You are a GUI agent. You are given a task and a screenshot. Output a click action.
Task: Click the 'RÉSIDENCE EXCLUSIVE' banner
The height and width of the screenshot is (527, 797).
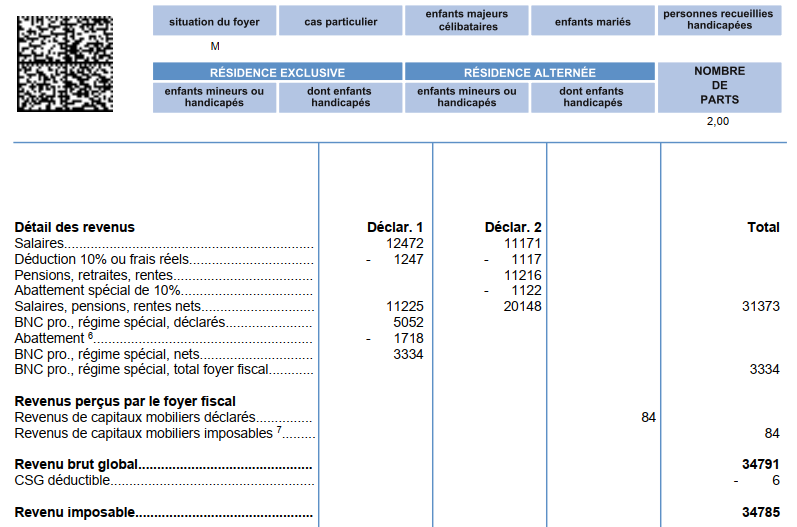278,72
